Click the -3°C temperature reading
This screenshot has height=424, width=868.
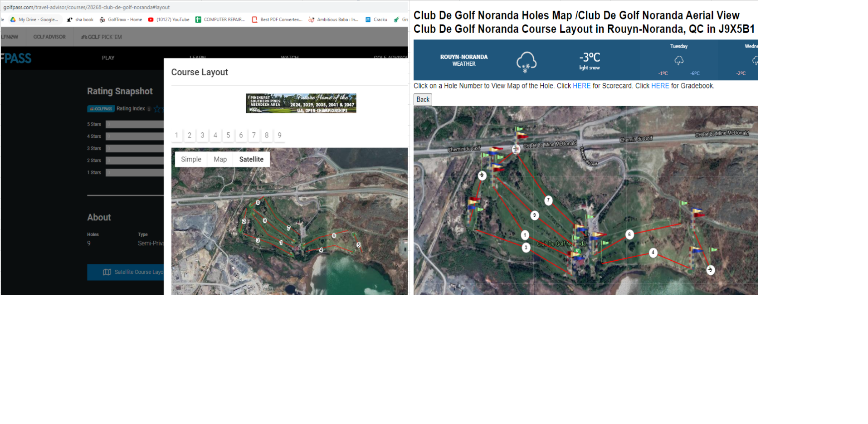[590, 57]
